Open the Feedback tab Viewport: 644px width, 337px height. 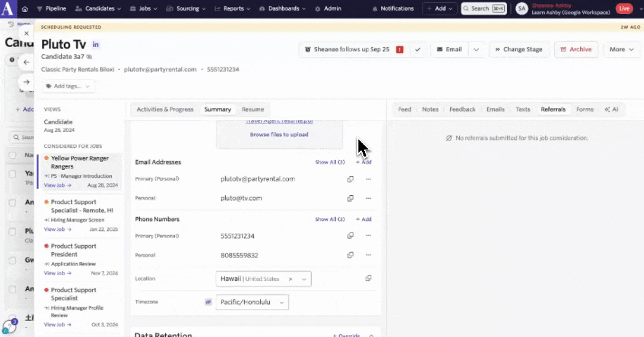(463, 110)
